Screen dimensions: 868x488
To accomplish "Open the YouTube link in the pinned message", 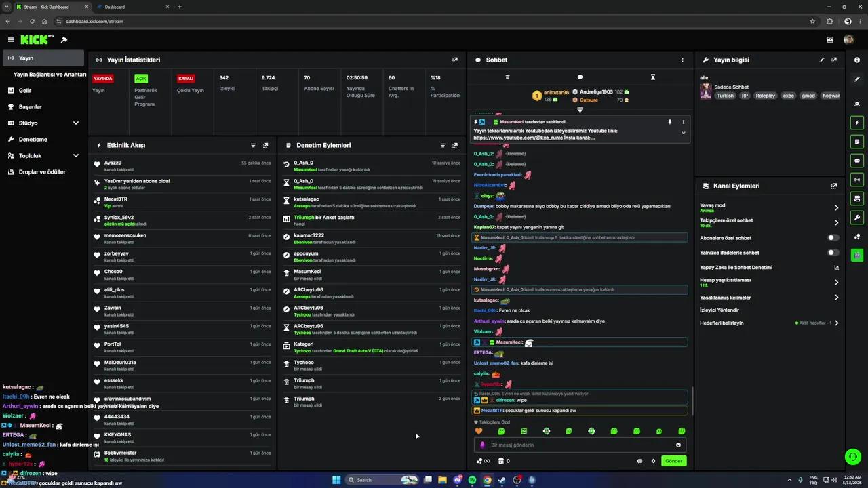I will [519, 138].
